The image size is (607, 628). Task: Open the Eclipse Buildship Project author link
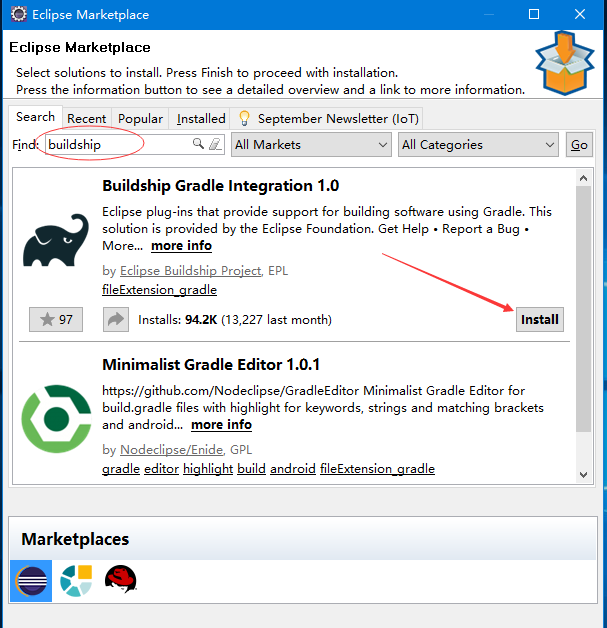pyautogui.click(x=191, y=271)
